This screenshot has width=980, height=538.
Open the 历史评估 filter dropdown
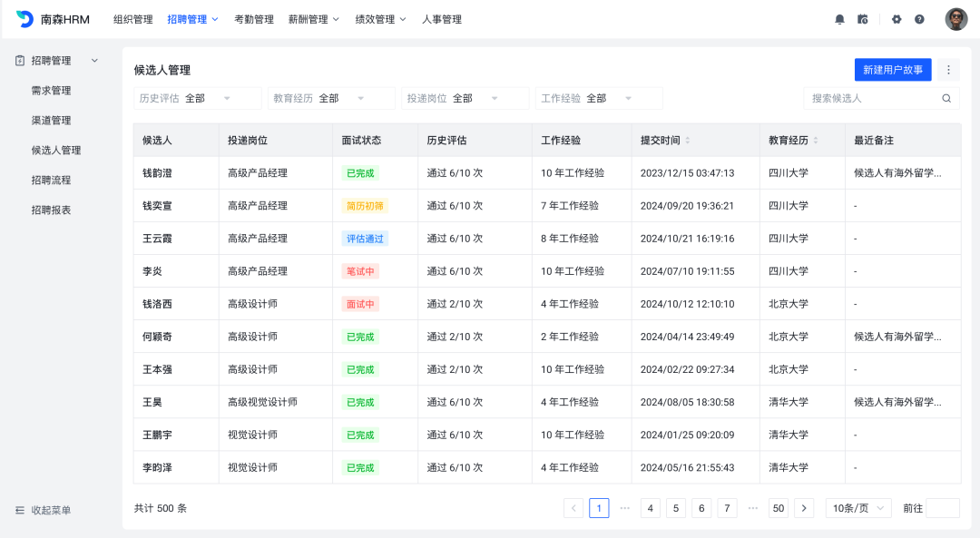tap(197, 98)
